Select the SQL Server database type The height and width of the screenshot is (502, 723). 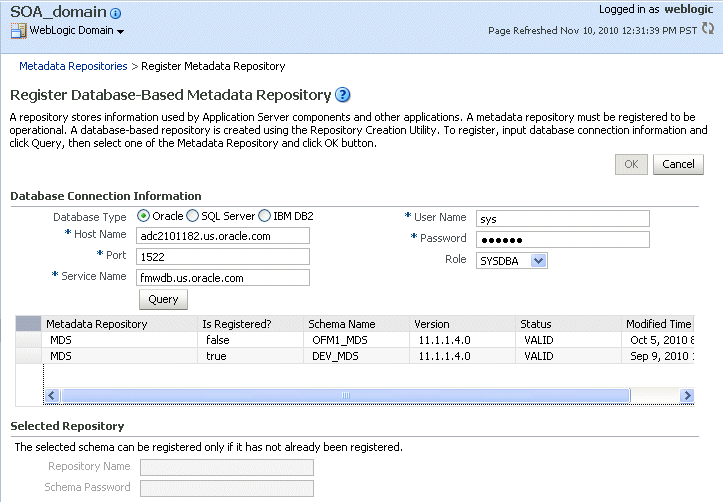(x=192, y=216)
